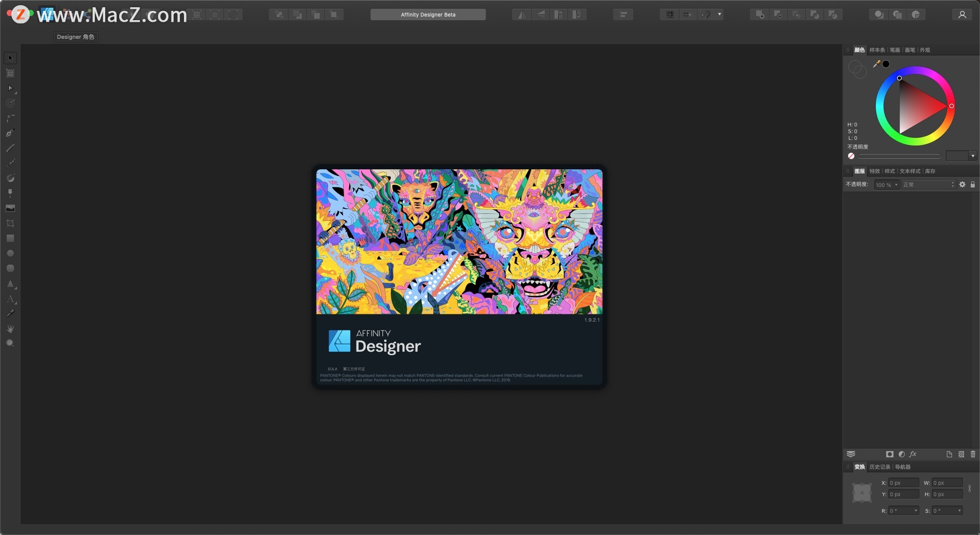The height and width of the screenshot is (535, 980).
Task: Select the Triangle shape tool
Action: point(10,284)
